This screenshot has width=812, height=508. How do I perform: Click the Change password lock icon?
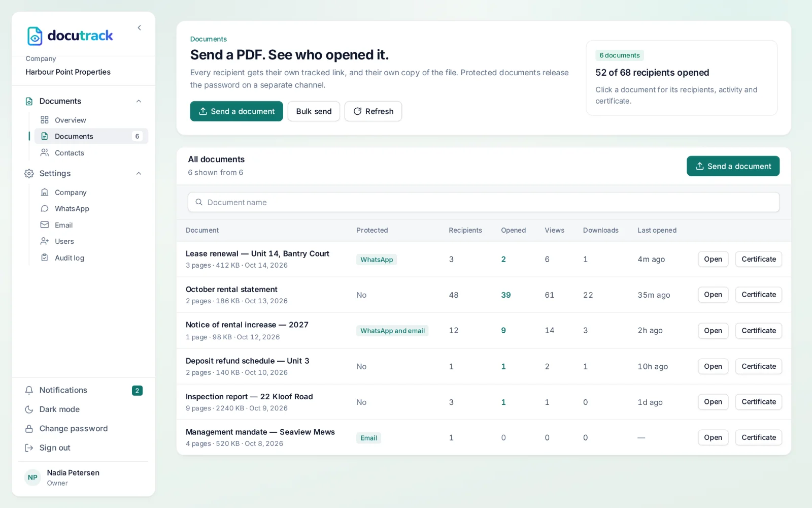point(29,429)
